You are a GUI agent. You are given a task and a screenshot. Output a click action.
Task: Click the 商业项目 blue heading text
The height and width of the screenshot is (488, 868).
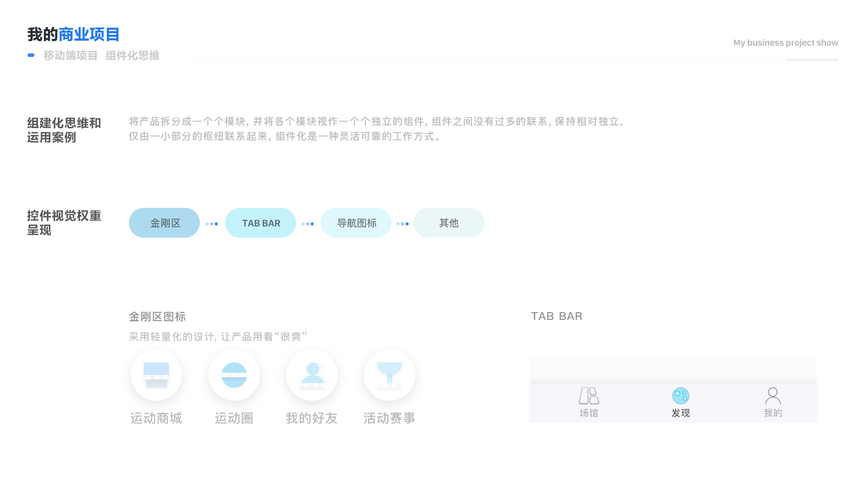click(89, 34)
